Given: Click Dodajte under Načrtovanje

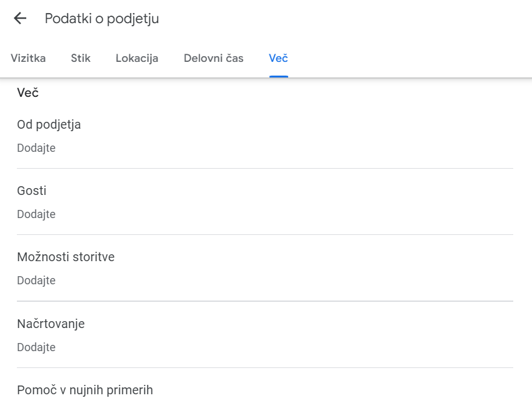Looking at the screenshot, I should tap(36, 347).
